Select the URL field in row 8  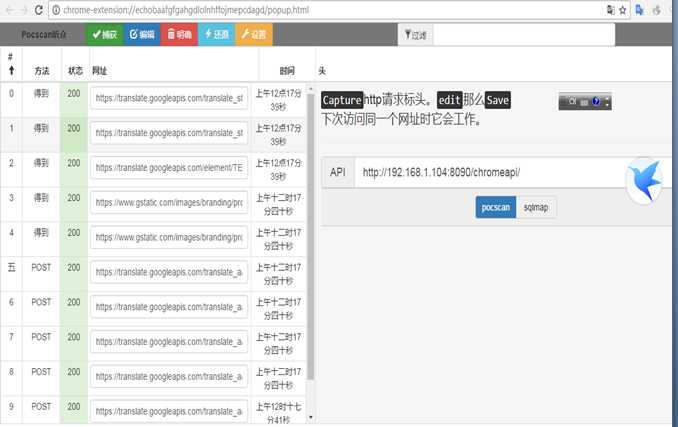(x=169, y=377)
